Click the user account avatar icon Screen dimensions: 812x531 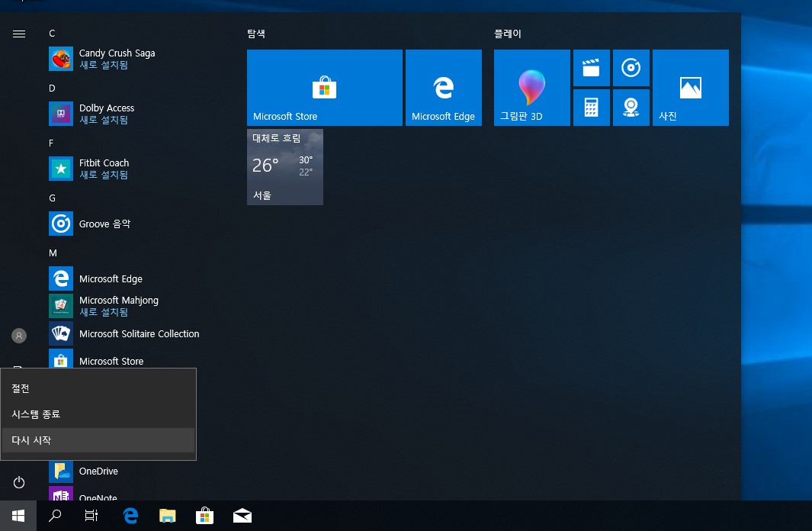19,336
